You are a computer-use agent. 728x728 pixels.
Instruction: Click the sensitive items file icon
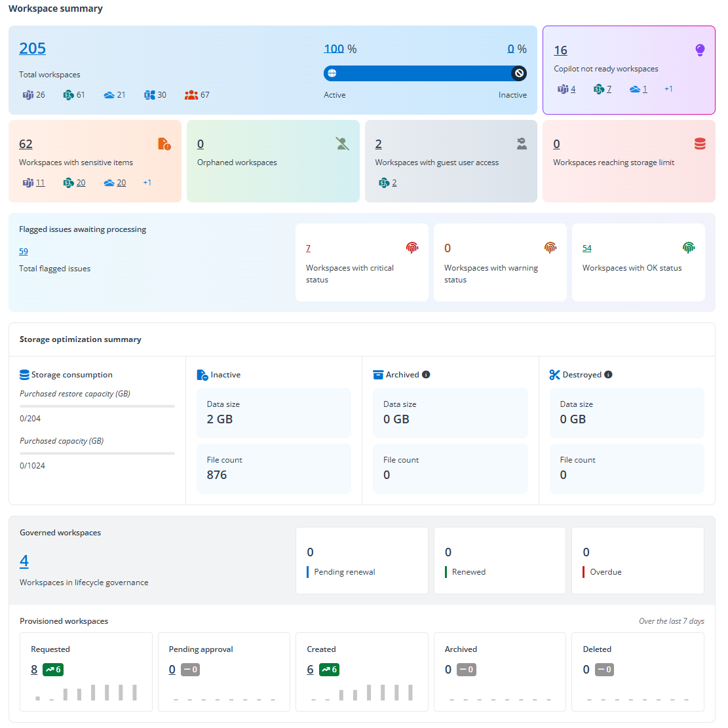point(164,144)
